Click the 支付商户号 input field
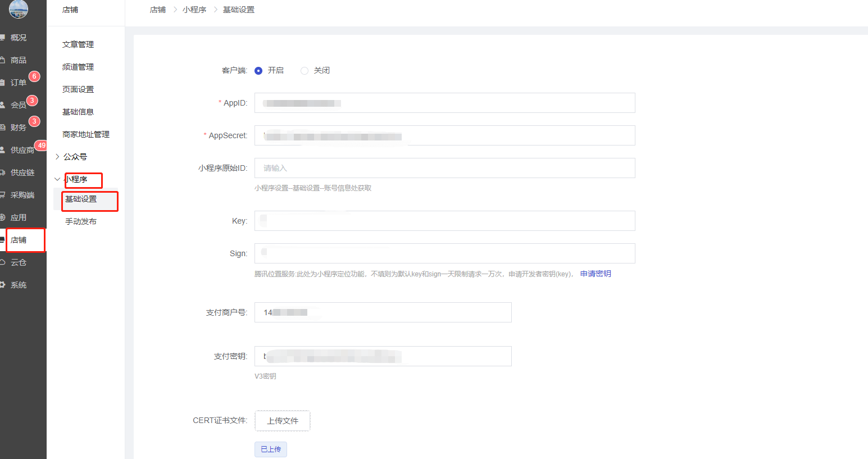This screenshot has height=459, width=868. pos(383,312)
